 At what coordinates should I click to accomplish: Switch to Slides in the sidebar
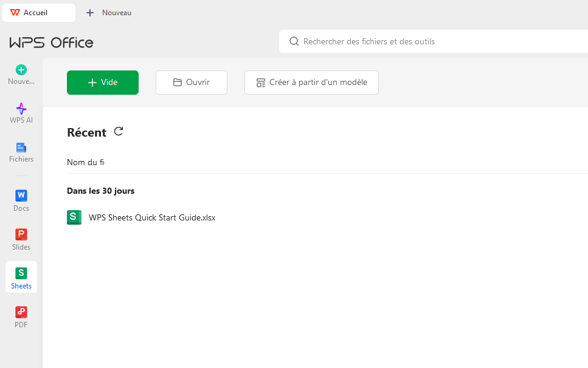tap(21, 240)
